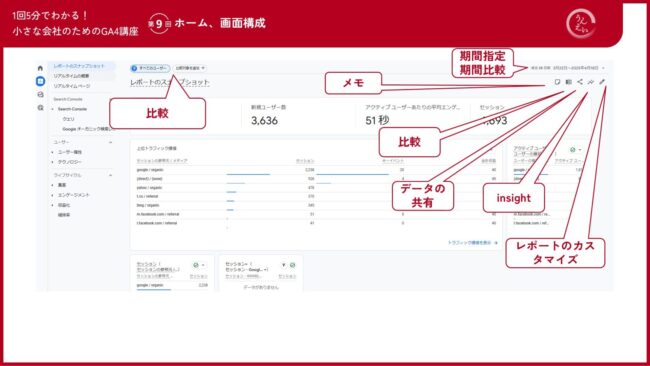Expand the ユーザー属性 sidebar item

[x=53, y=152]
